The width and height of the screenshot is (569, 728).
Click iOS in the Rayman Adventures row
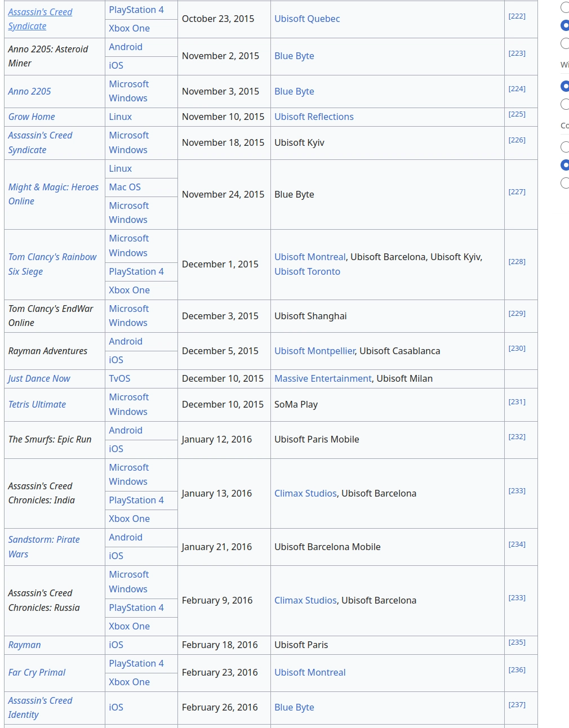point(116,360)
